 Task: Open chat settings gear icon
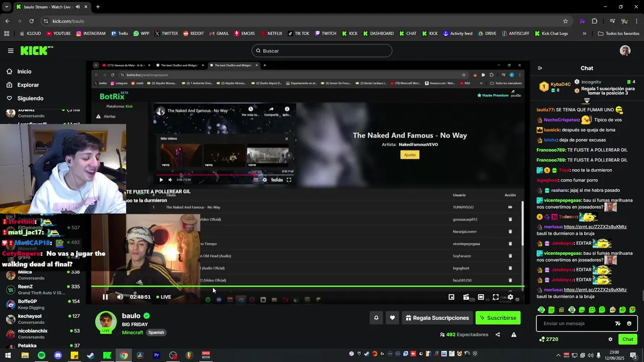point(610,339)
